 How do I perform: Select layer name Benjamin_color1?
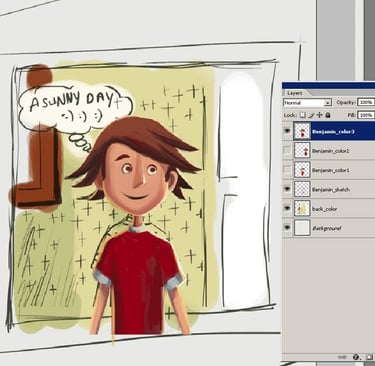coord(331,170)
